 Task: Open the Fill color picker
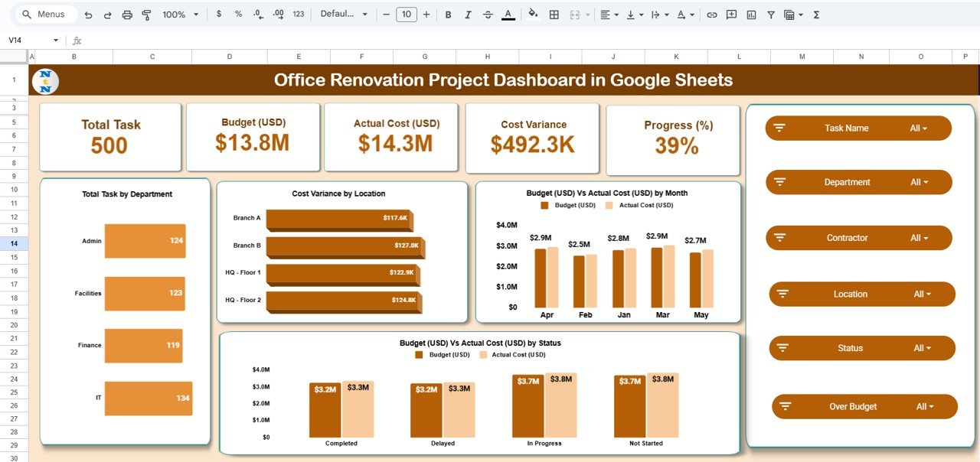click(533, 15)
